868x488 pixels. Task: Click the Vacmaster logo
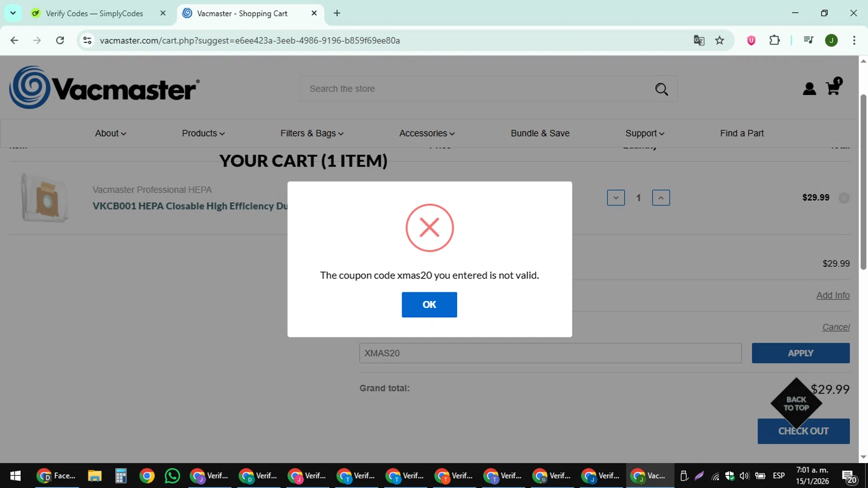pos(105,87)
